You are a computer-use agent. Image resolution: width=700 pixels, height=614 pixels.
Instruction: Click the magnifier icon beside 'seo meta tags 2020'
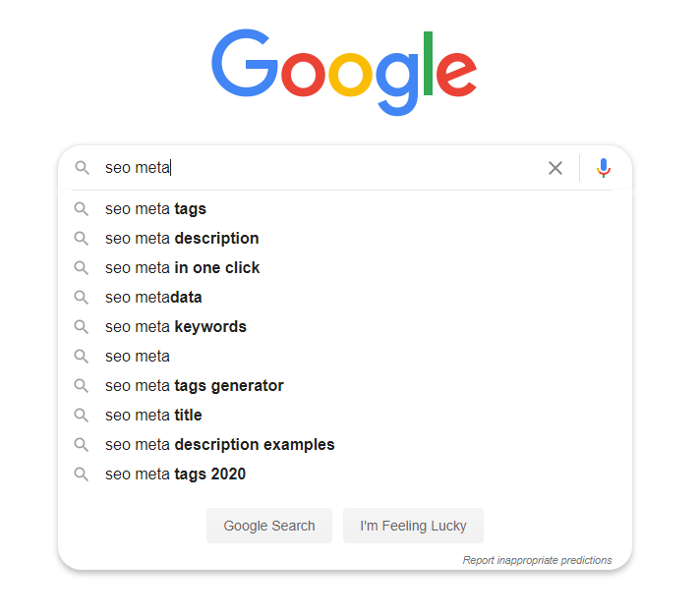[81, 474]
